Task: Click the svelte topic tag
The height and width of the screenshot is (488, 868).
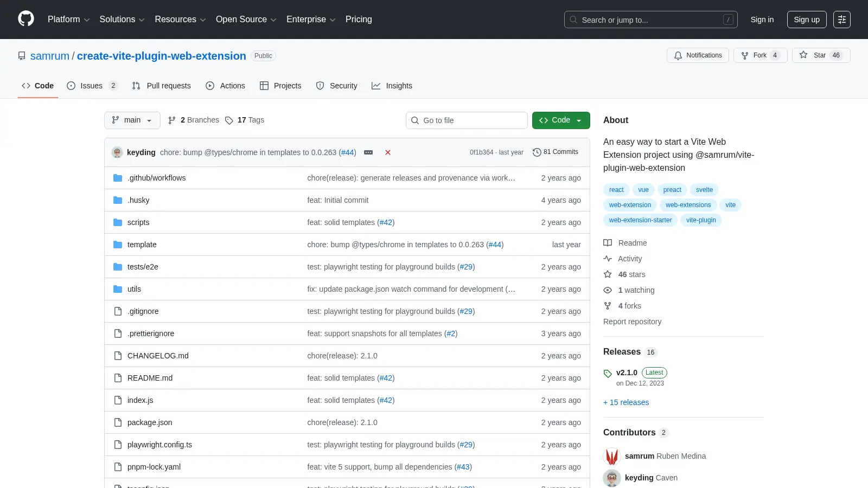Action: click(x=704, y=190)
